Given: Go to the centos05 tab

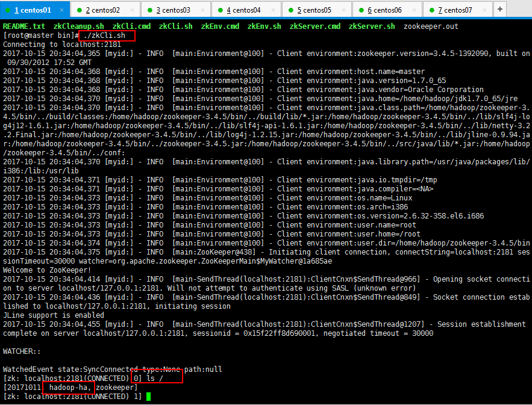Looking at the screenshot, I should pos(314,10).
